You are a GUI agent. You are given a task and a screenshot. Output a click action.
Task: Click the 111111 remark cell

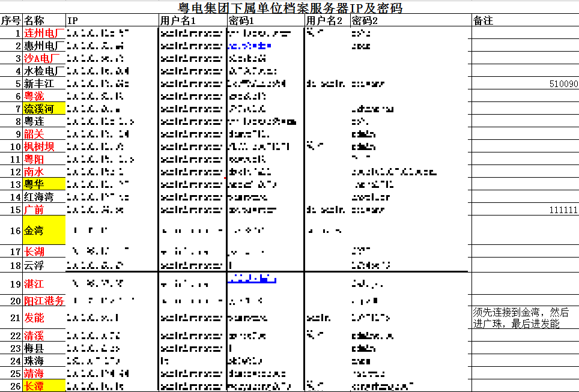[526, 210]
